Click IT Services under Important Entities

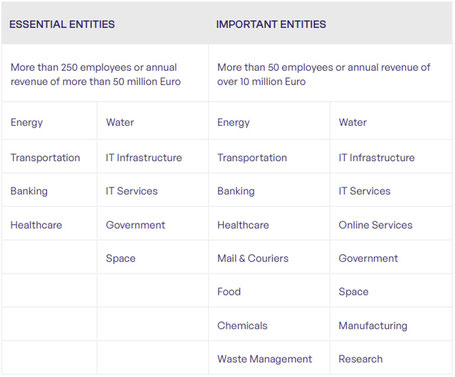coord(365,191)
